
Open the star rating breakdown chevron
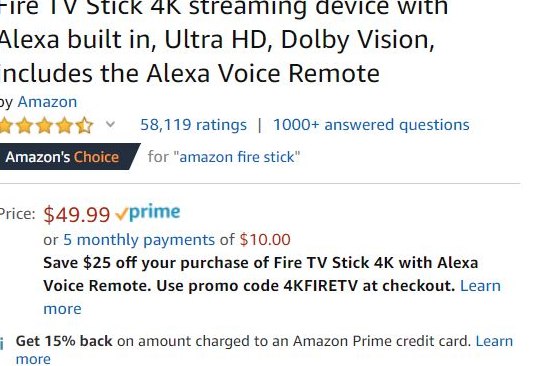point(110,124)
